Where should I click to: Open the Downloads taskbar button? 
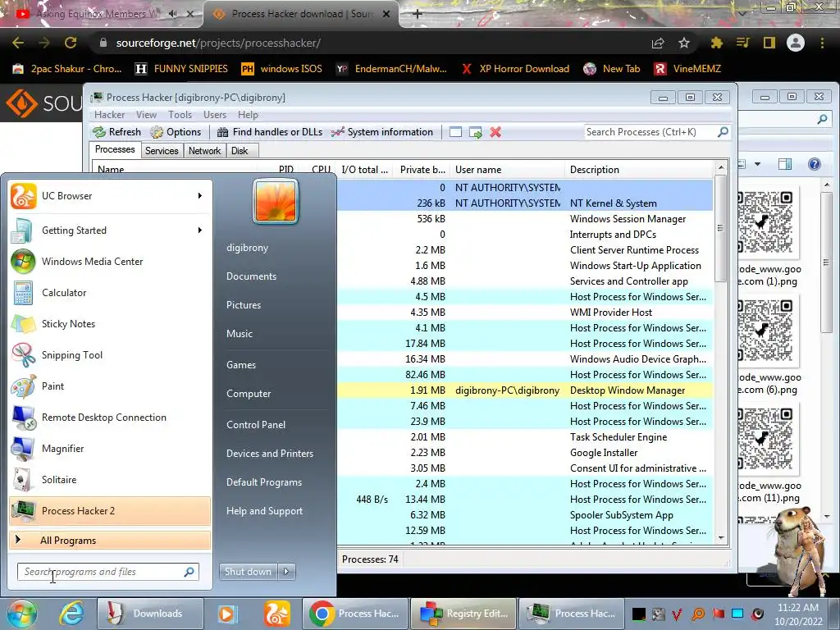[x=150, y=614]
